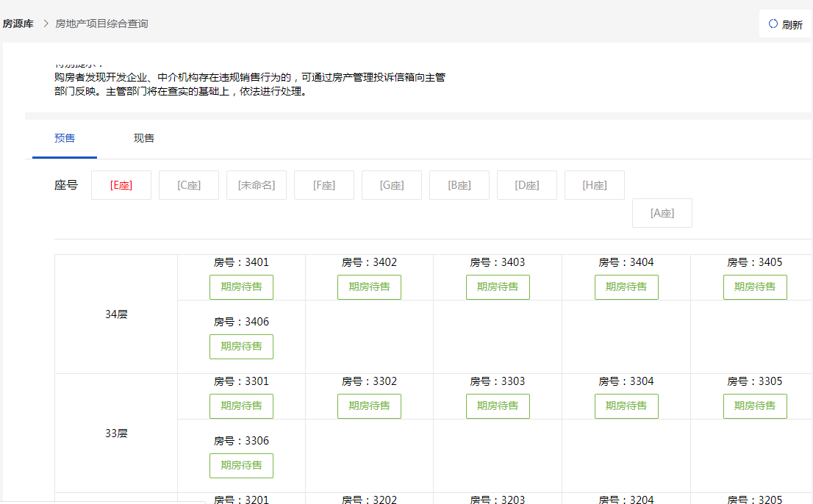813x504 pixels.
Task: Select building block [D座]
Action: (526, 185)
